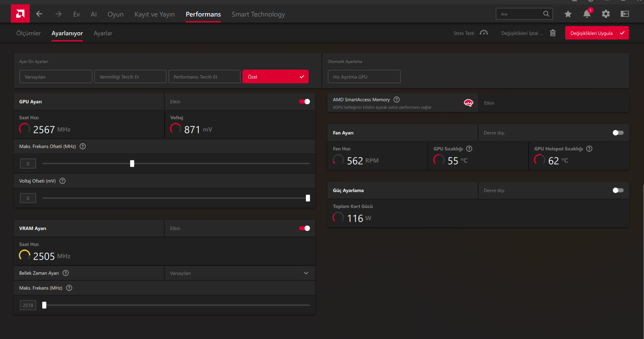Open help for Voltaj Ofseti

[63, 181]
